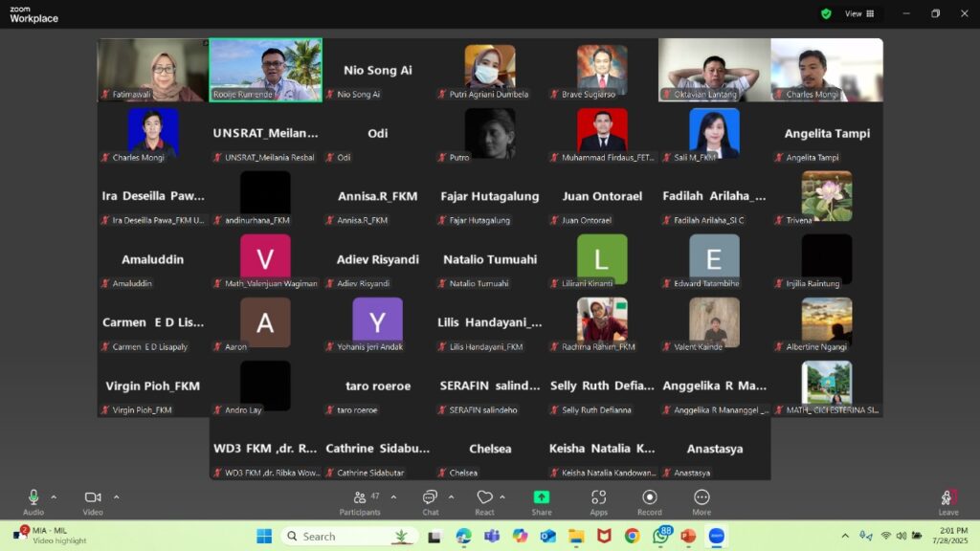Expand video settings chevron
Image resolution: width=980 pixels, height=551 pixels.
coord(116,496)
